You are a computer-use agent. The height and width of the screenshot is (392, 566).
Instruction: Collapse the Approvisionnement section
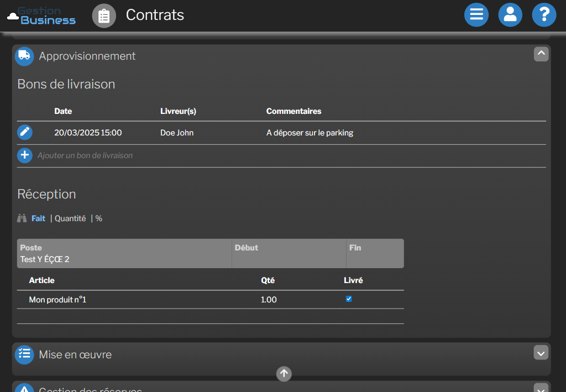click(541, 54)
